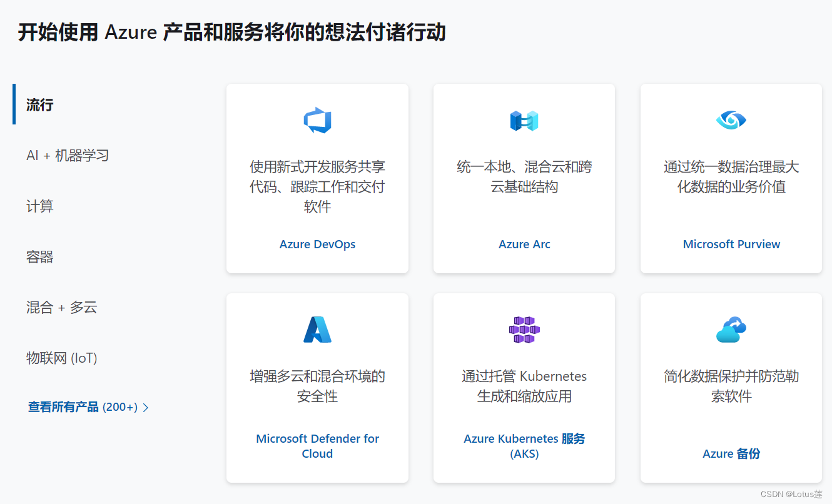This screenshot has width=832, height=504.
Task: Click the Microsoft Defender for Cloud icon
Action: point(317,330)
